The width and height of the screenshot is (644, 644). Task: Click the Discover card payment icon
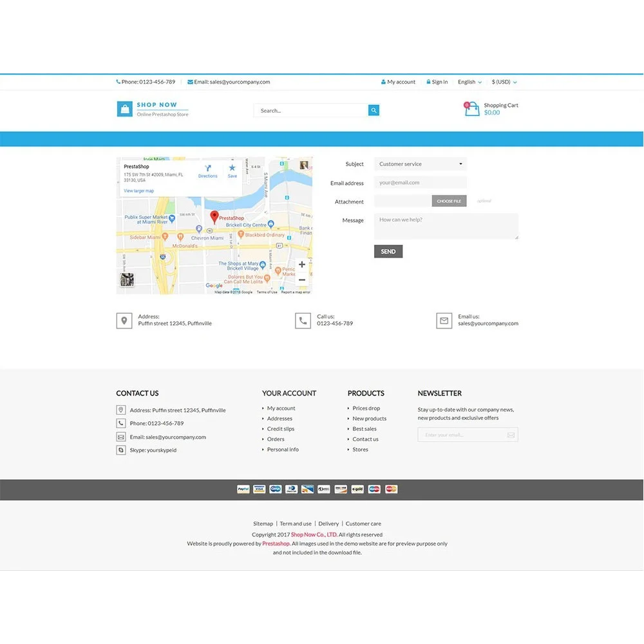click(x=340, y=489)
